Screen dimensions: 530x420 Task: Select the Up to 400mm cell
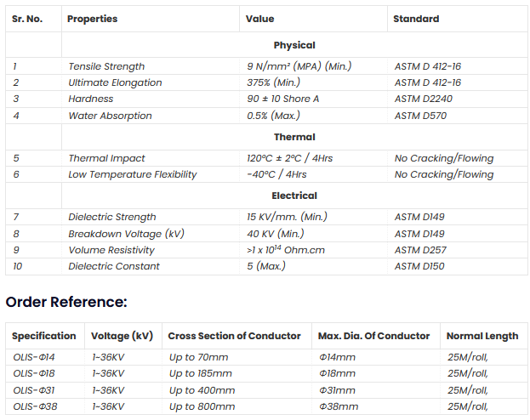tap(200, 390)
